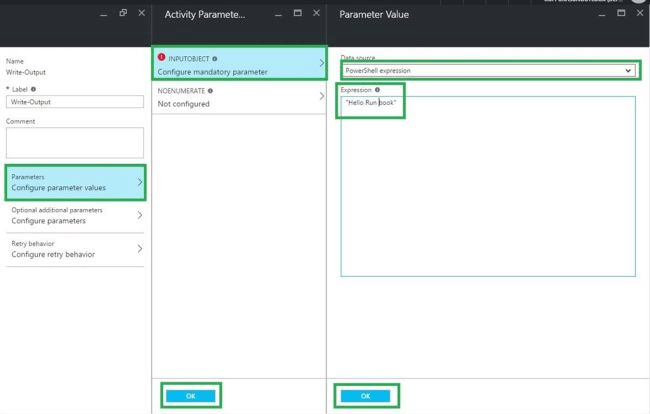This screenshot has height=414, width=650.
Task: Click the Parameter Value blade title
Action: (374, 15)
